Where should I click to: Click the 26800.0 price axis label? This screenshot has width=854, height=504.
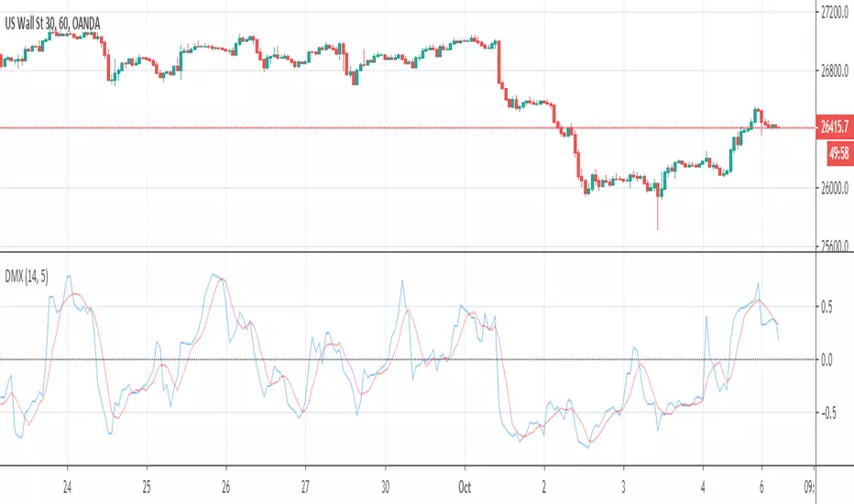point(834,71)
